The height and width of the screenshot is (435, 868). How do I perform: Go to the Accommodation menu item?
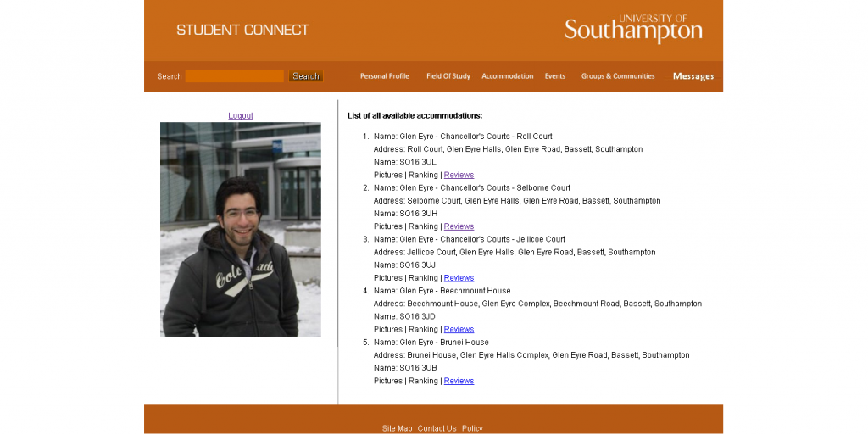[507, 76]
